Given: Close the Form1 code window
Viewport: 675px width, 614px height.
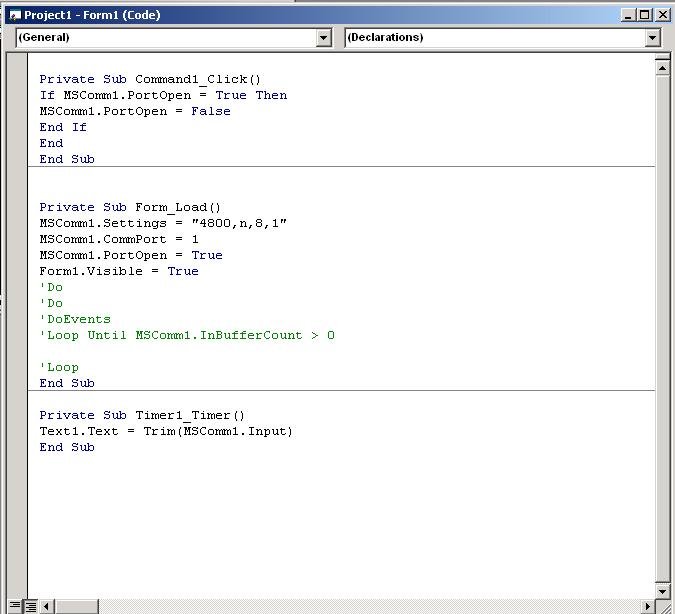Looking at the screenshot, I should click(x=662, y=16).
